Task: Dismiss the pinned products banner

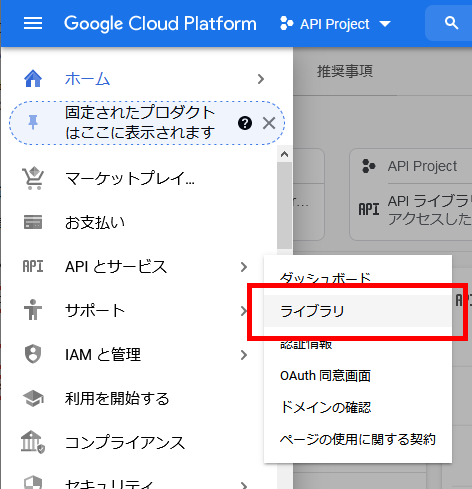Action: click(x=269, y=123)
